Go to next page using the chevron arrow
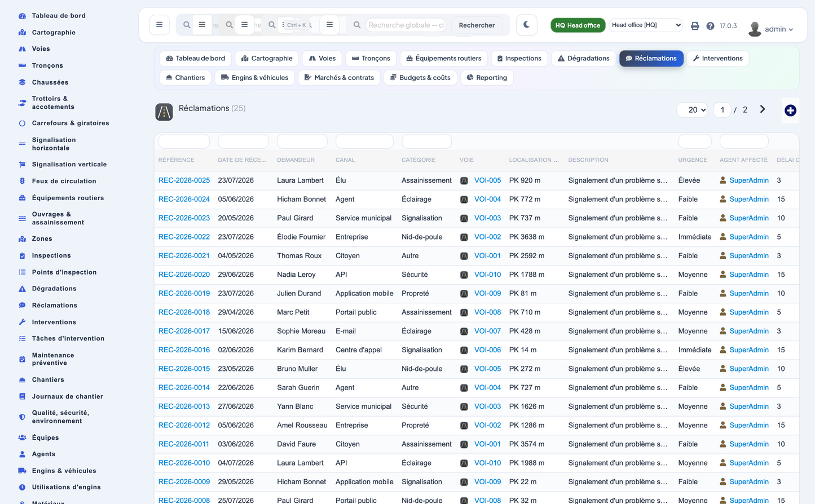The width and height of the screenshot is (815, 504). [763, 109]
